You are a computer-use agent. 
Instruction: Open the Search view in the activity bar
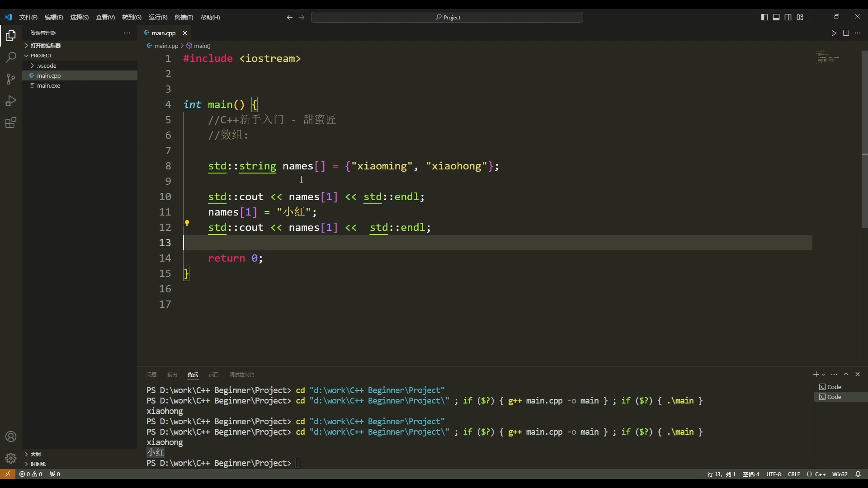pos(10,57)
